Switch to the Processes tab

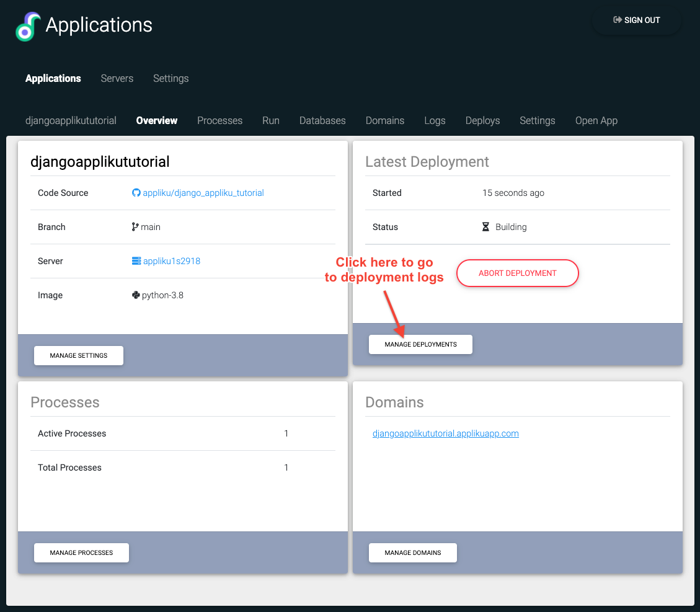[219, 120]
